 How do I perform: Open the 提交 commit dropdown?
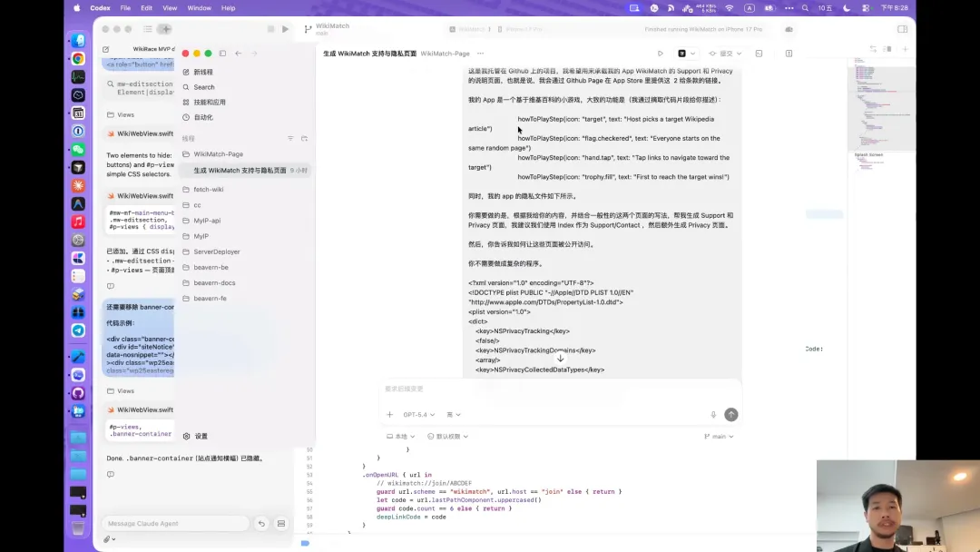[x=725, y=54]
